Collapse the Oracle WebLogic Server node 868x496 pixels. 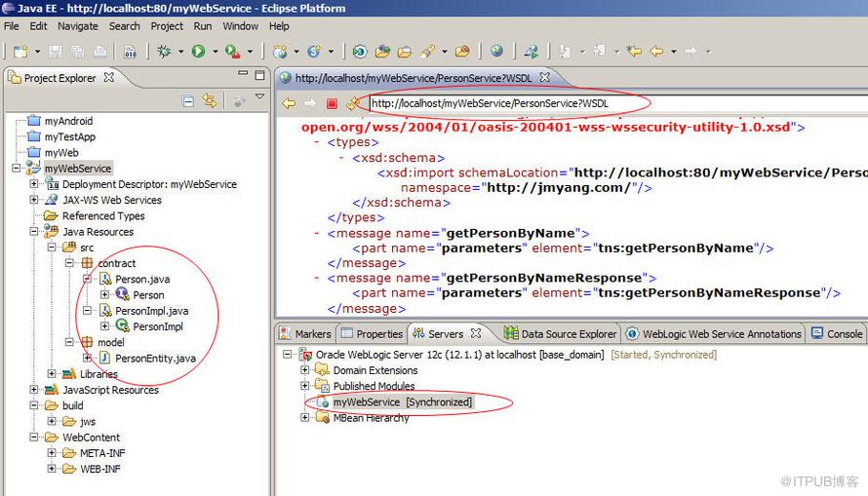(288, 354)
